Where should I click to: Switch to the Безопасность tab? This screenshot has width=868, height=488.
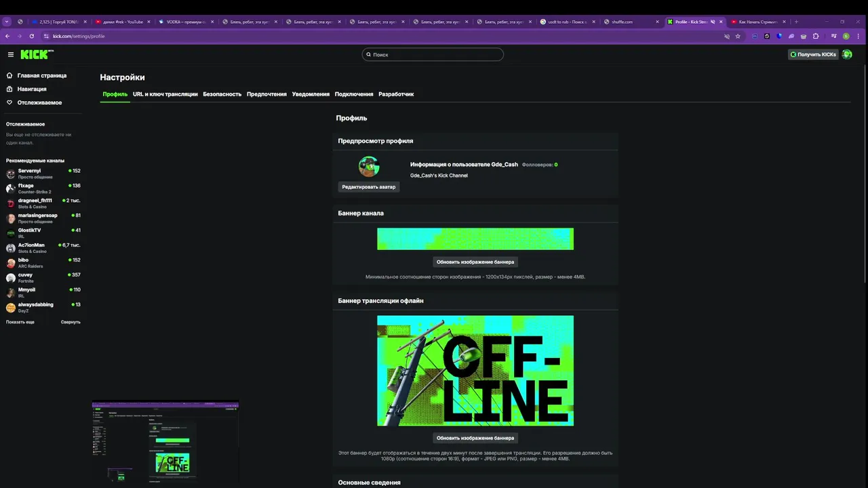tap(222, 94)
